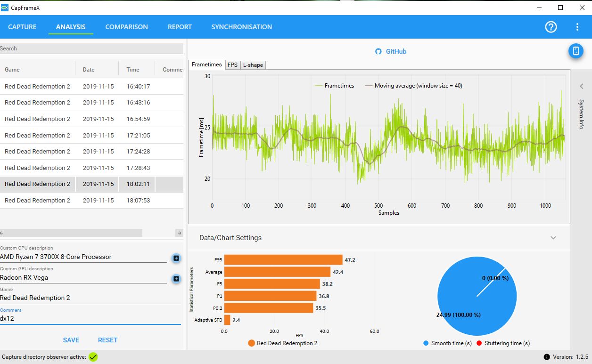
Task: Click the Game name field
Action: (90, 298)
